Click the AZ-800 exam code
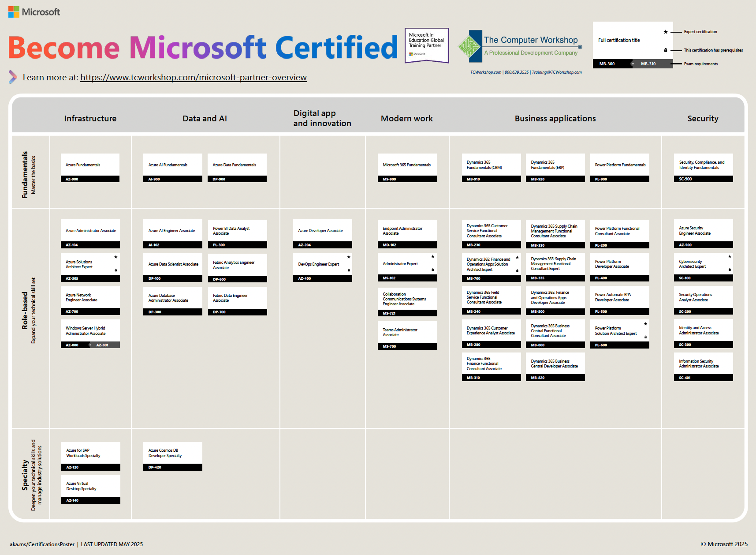Viewport: 756px width, 555px height. pos(72,345)
